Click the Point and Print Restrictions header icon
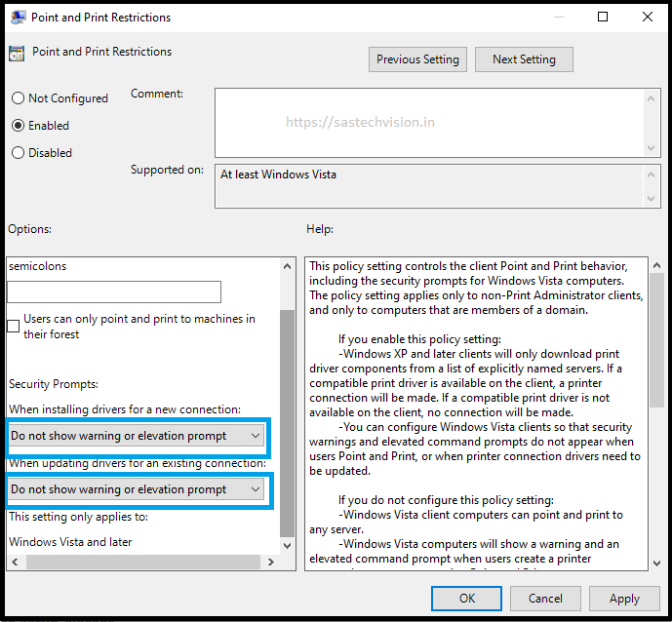Screen dimensions: 672x622 (x=18, y=53)
